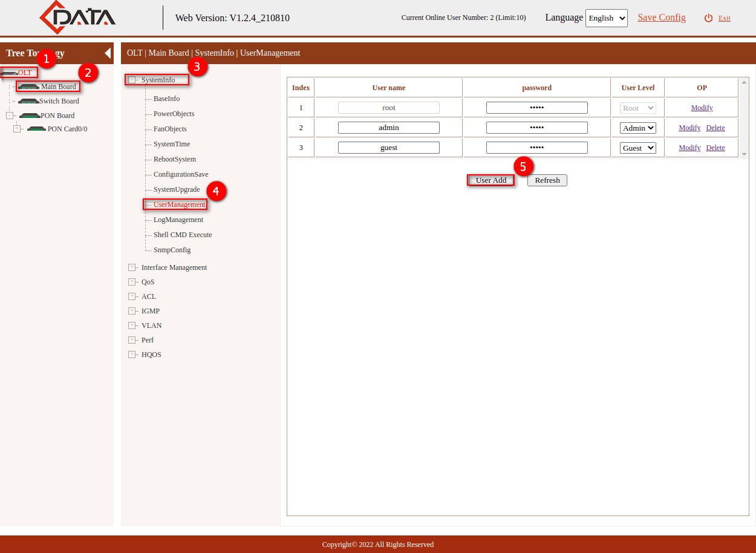Collapse the Tree Topology panel arrow
Viewport: 756px width, 553px height.
[x=108, y=53]
